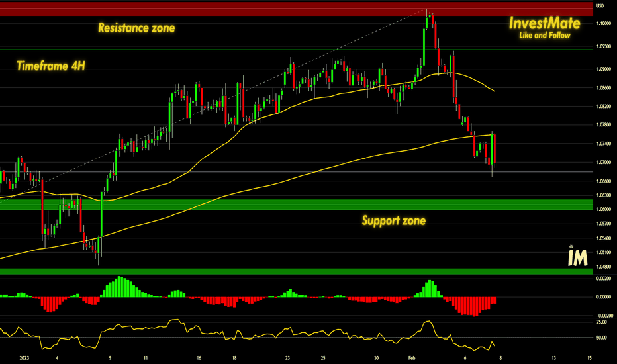Click the 0.00200 histogram scale value
617x364 pixels.
(604, 278)
